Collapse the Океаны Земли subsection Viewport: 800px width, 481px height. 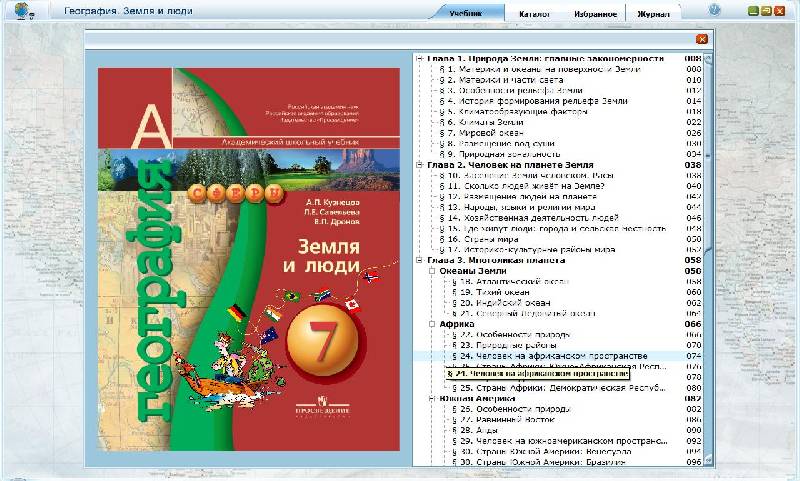(x=432, y=271)
